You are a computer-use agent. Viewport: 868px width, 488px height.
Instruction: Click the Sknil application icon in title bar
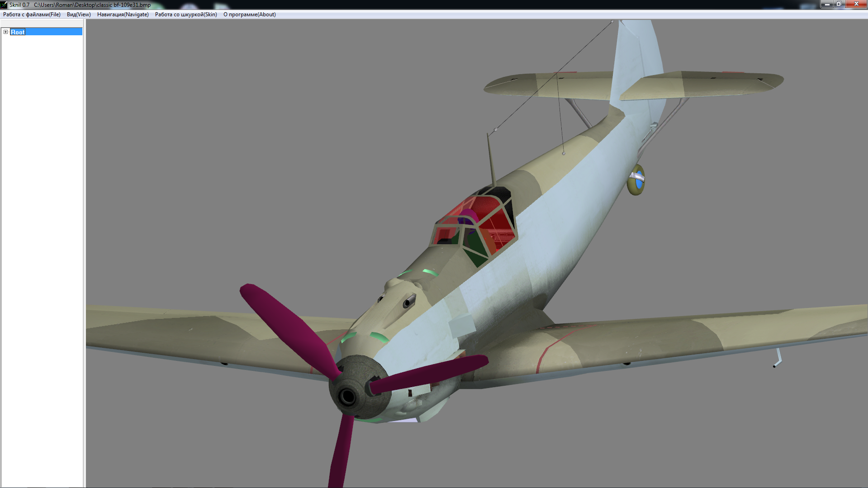coord(4,5)
